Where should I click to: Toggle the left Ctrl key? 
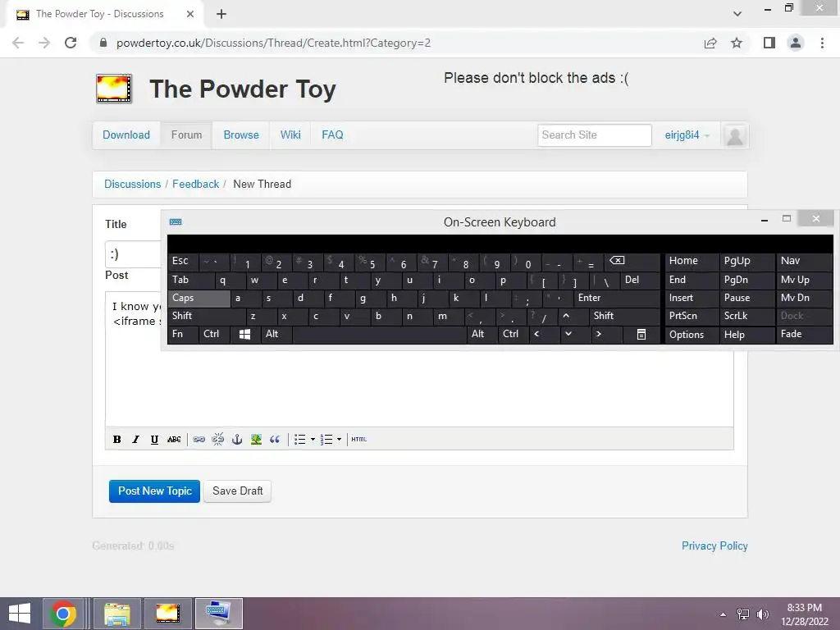pyautogui.click(x=214, y=335)
